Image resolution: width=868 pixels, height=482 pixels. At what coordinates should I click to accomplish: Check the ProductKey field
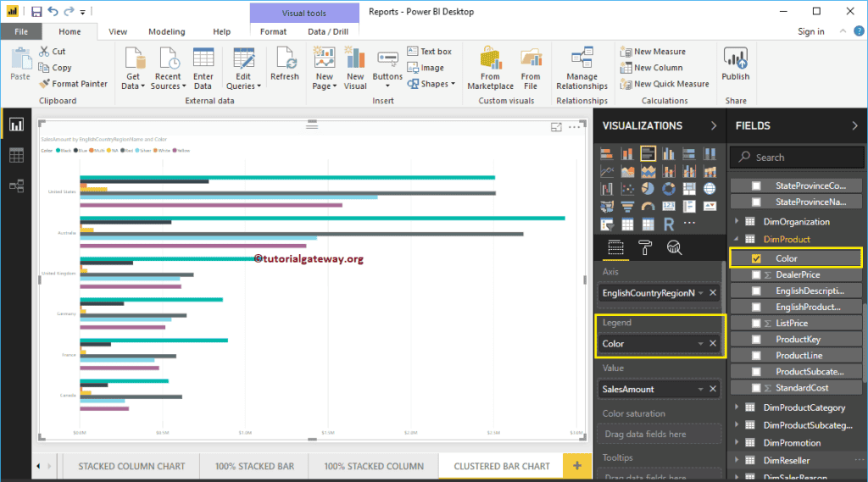pyautogui.click(x=756, y=339)
